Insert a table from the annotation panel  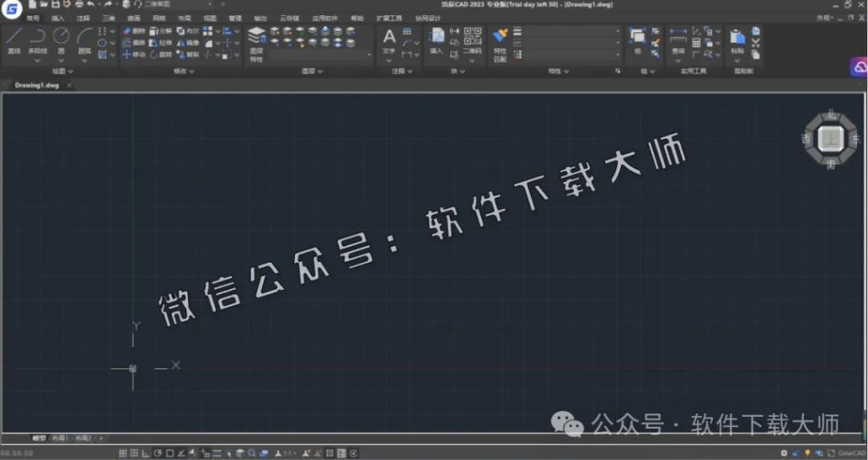click(407, 31)
